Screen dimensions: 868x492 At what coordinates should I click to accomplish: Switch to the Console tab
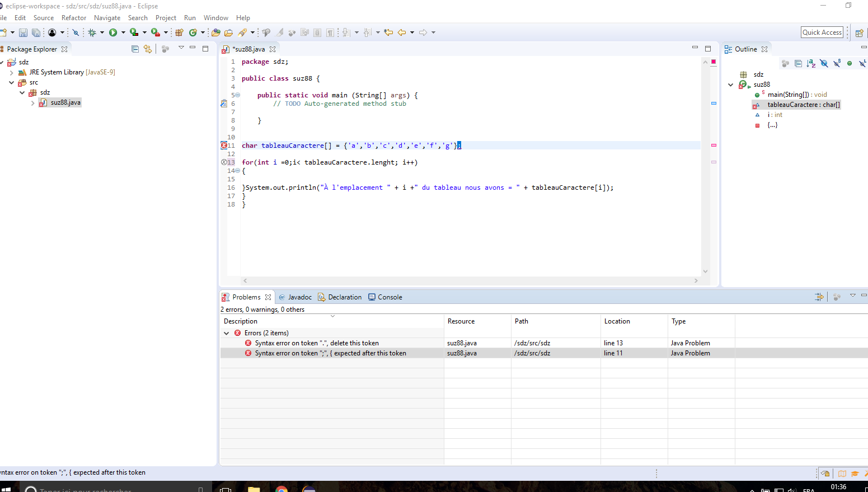pyautogui.click(x=390, y=297)
